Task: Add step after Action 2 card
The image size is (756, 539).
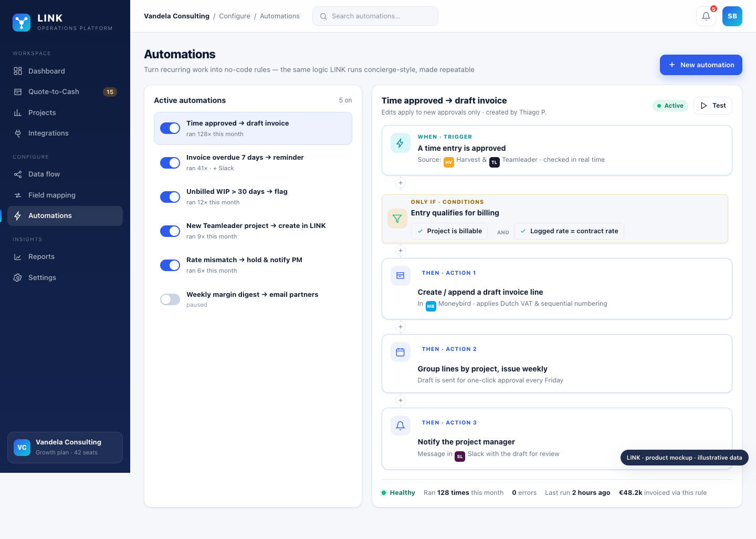Action: [401, 400]
